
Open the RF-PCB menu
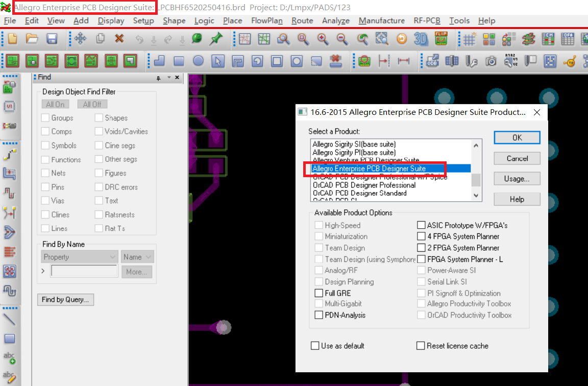427,20
